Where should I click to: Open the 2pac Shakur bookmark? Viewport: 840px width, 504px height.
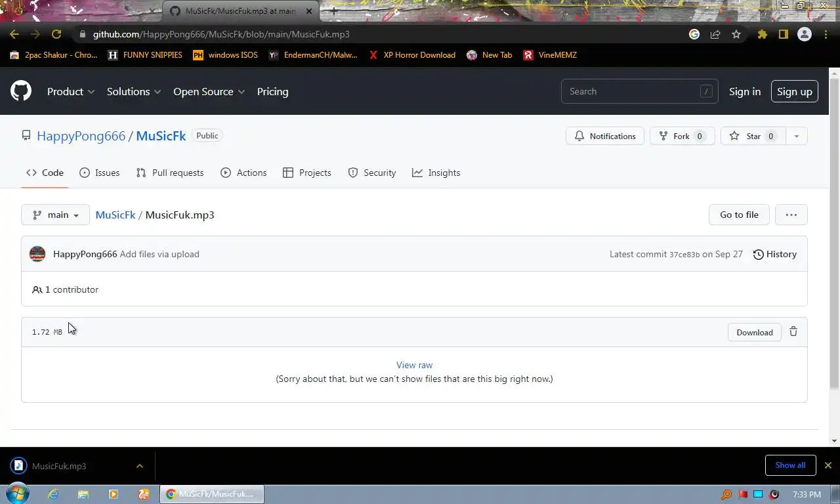[x=53, y=55]
